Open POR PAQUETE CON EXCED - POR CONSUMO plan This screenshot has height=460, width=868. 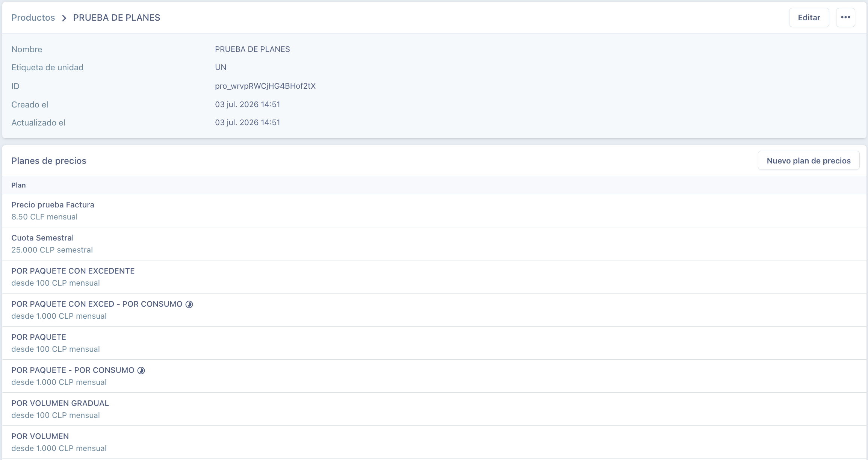(434, 310)
